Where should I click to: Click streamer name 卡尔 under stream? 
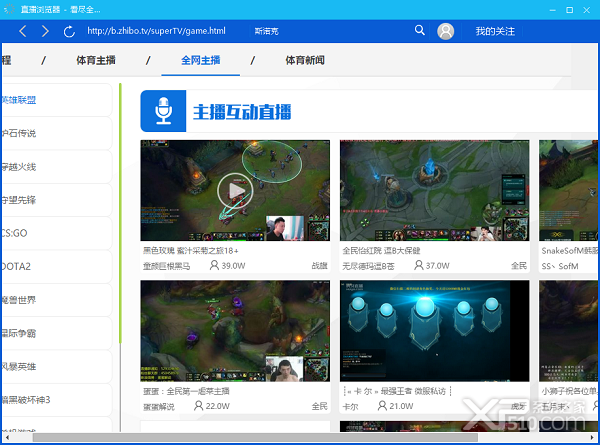(350, 406)
